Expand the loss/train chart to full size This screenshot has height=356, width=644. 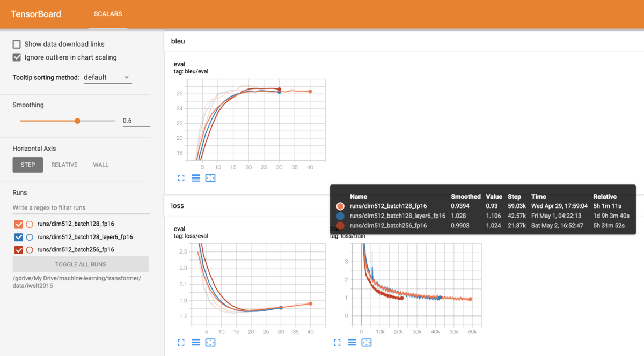pyautogui.click(x=337, y=342)
